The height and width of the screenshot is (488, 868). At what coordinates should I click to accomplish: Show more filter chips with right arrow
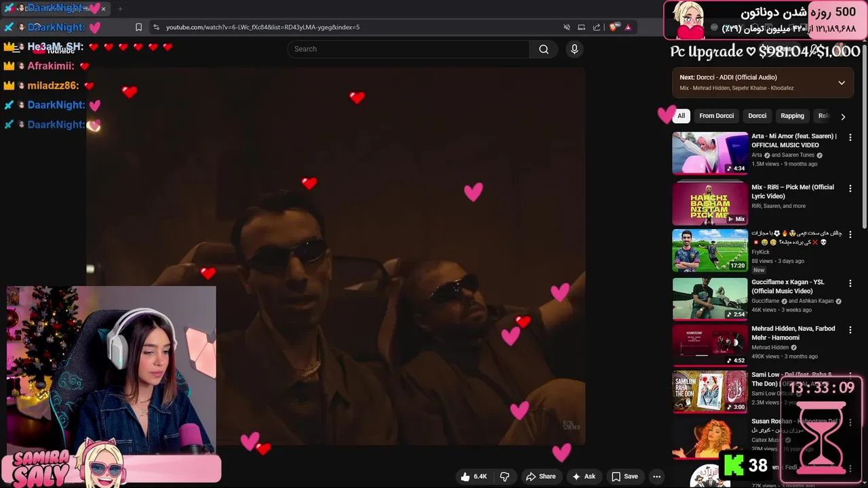(843, 117)
